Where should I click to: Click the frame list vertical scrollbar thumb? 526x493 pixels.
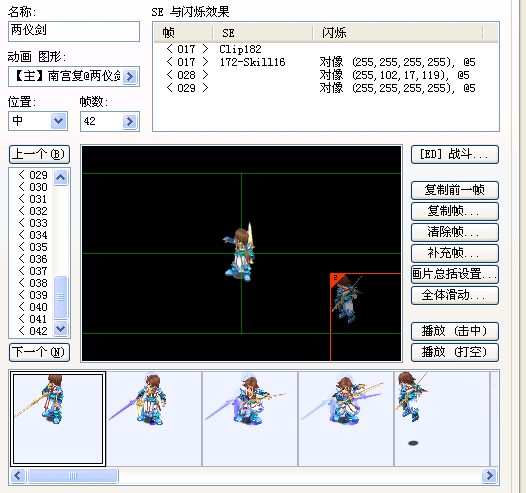coord(61,297)
